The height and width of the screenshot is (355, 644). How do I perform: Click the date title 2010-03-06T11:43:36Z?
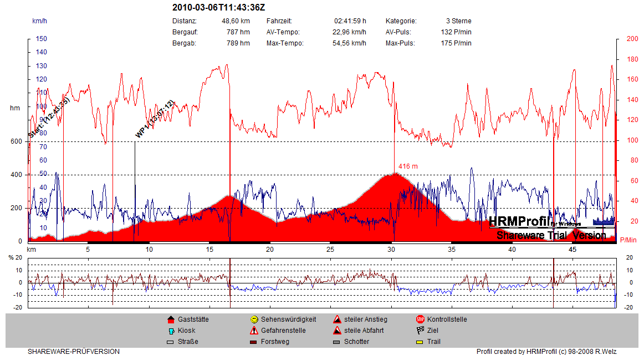coord(219,7)
